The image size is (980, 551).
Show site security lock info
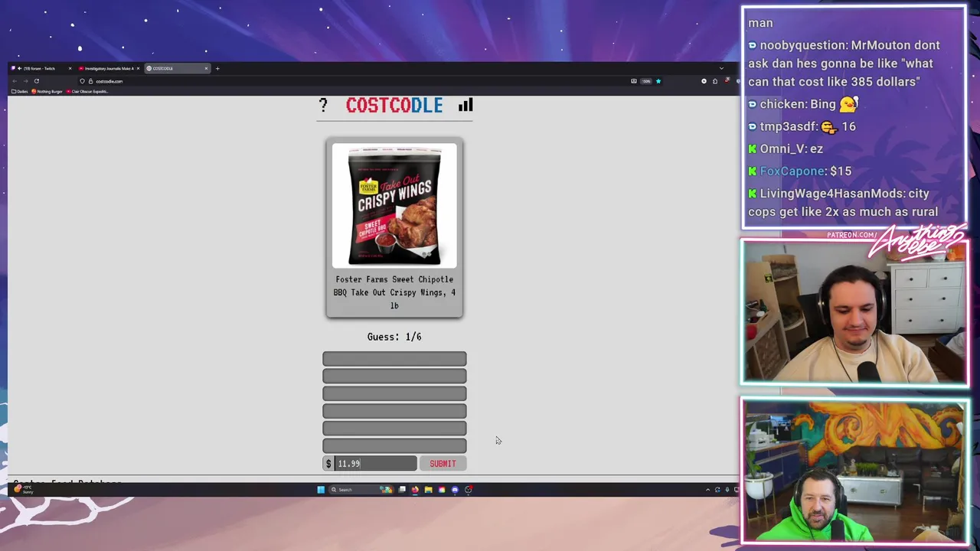pos(90,81)
